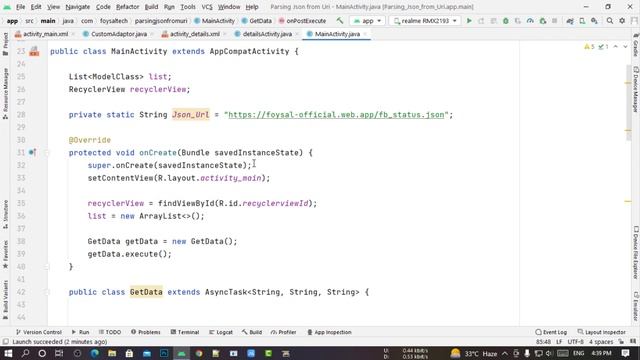This screenshot has height=360, width=640.
Task: Click the fold end marker on line 40
Action: point(47,267)
